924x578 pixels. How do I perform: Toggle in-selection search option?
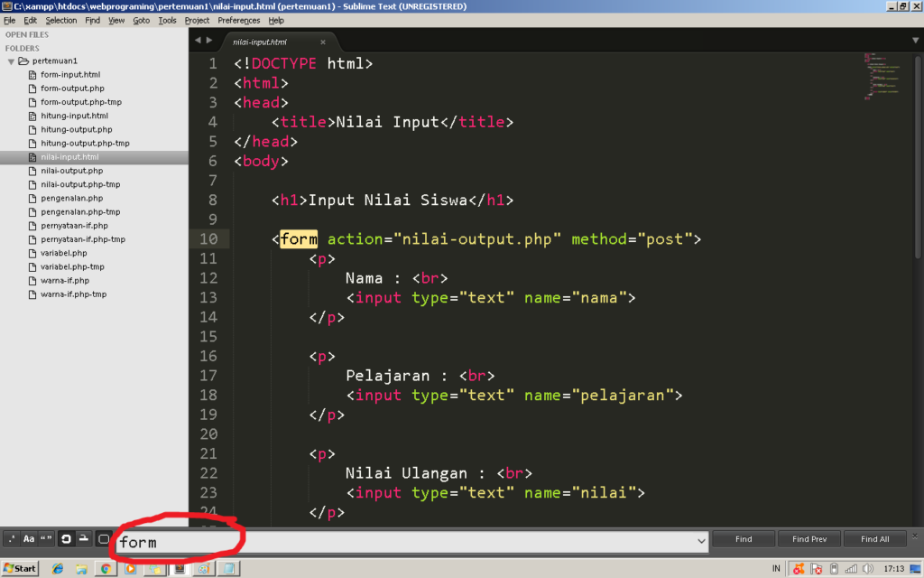coord(84,538)
